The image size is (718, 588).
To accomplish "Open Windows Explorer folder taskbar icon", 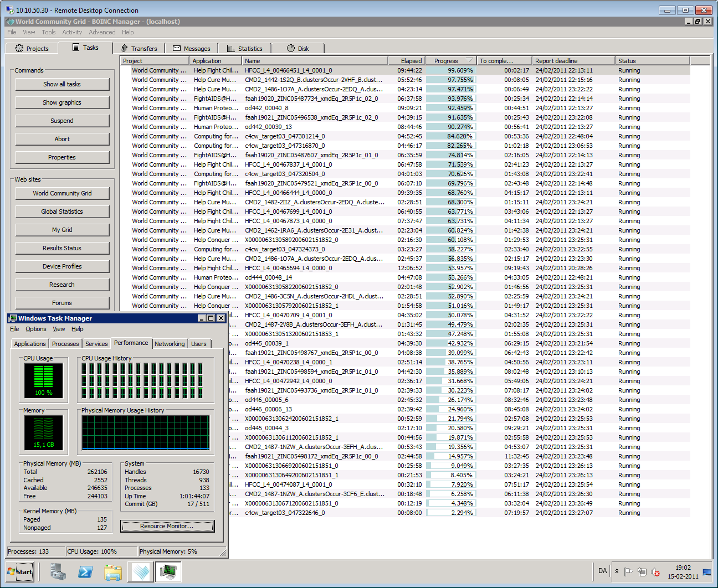I will (x=114, y=572).
